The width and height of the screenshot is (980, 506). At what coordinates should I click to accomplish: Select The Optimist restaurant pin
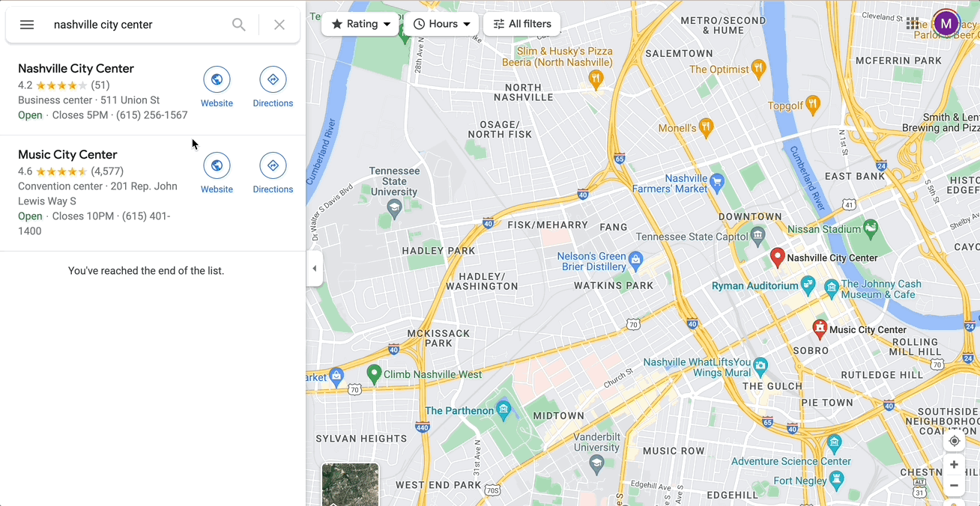[x=758, y=69]
